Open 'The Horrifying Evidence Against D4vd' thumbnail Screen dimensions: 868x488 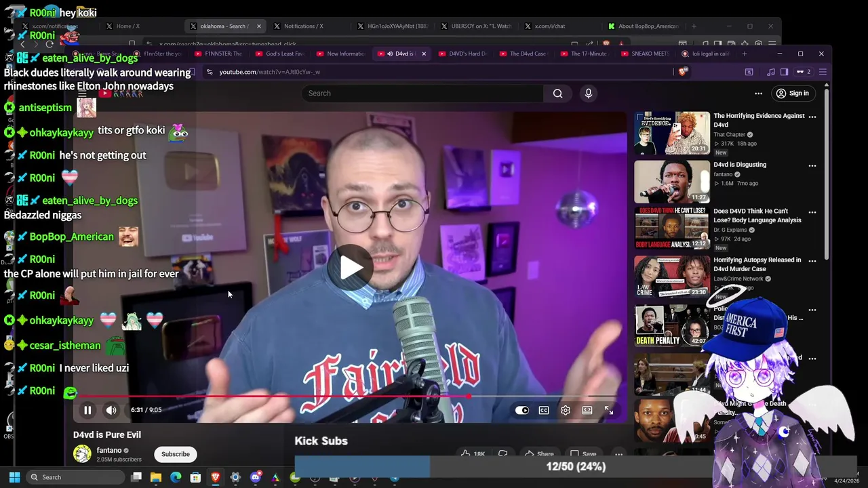tap(672, 133)
